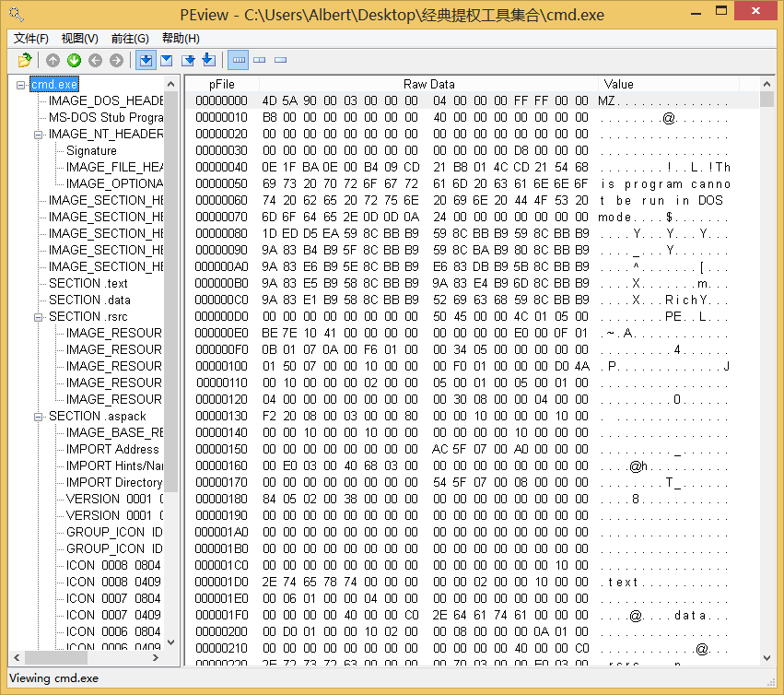
Task: Select ICON 0008 0409 tree item
Action: (113, 582)
